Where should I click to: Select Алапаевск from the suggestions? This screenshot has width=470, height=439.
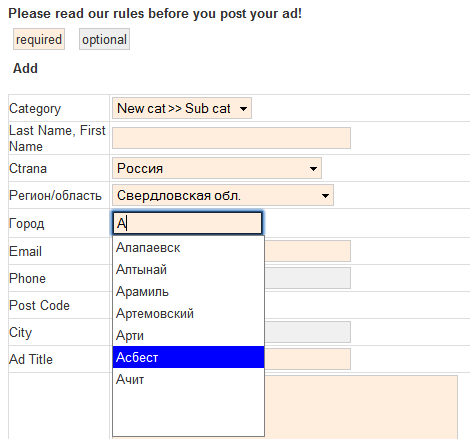(x=188, y=248)
